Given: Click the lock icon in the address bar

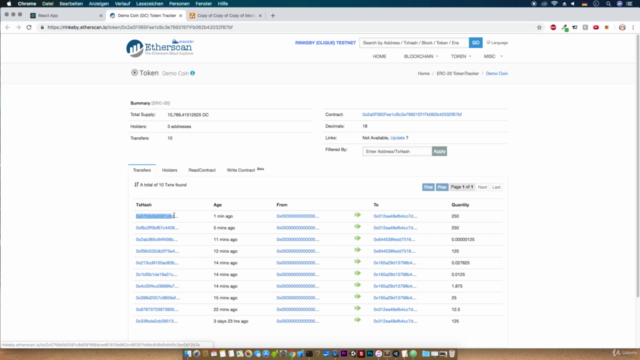Looking at the screenshot, I should (42, 27).
